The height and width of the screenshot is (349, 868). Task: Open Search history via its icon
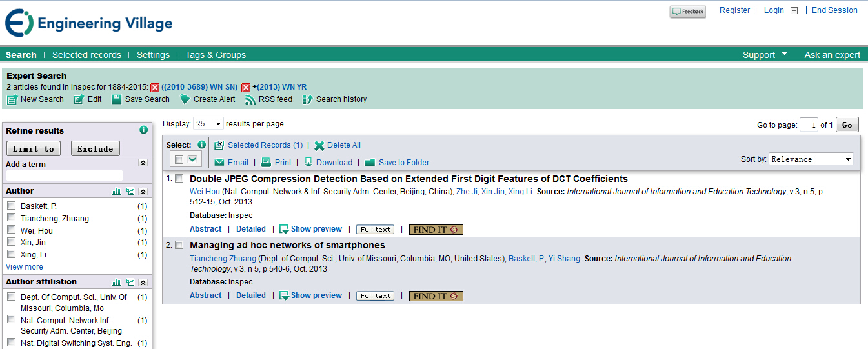coord(307,99)
